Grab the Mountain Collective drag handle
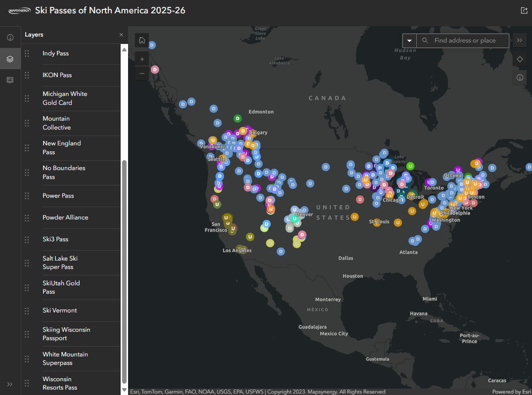The width and height of the screenshot is (532, 395). tap(27, 123)
